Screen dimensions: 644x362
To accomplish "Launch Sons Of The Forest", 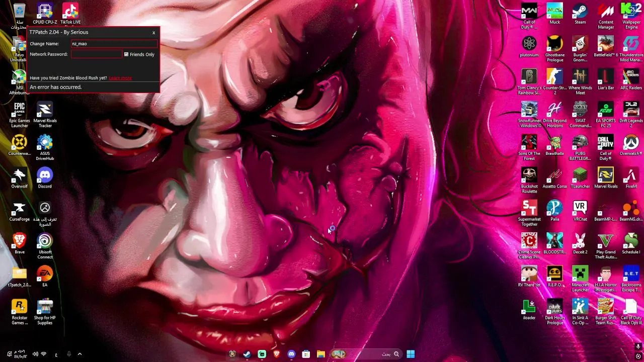I will coord(529,148).
